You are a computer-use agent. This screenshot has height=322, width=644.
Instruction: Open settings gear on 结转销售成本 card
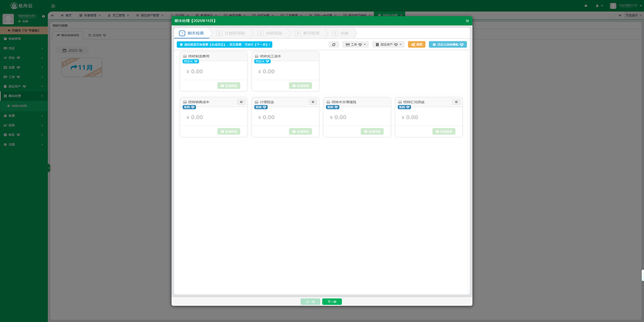[x=241, y=101]
